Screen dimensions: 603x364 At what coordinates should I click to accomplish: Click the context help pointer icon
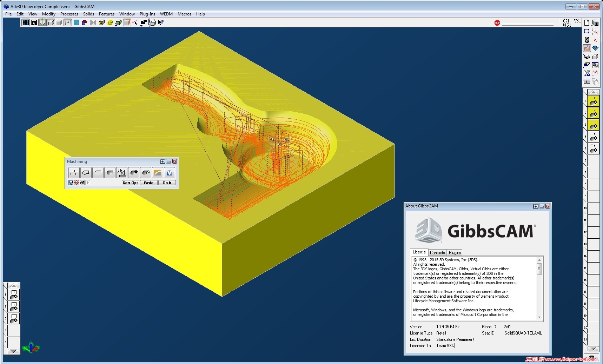click(160, 23)
